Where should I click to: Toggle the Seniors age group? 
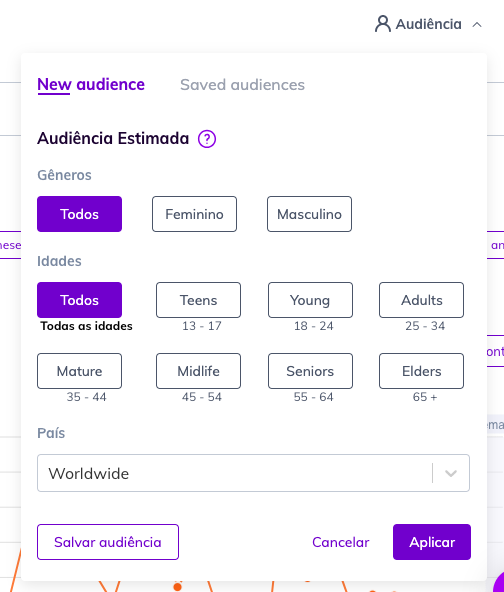[310, 371]
